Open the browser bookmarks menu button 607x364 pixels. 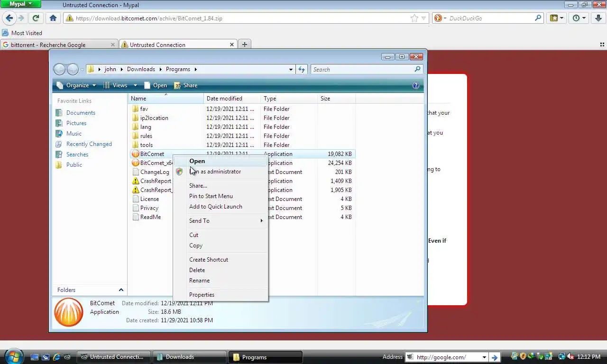click(557, 18)
